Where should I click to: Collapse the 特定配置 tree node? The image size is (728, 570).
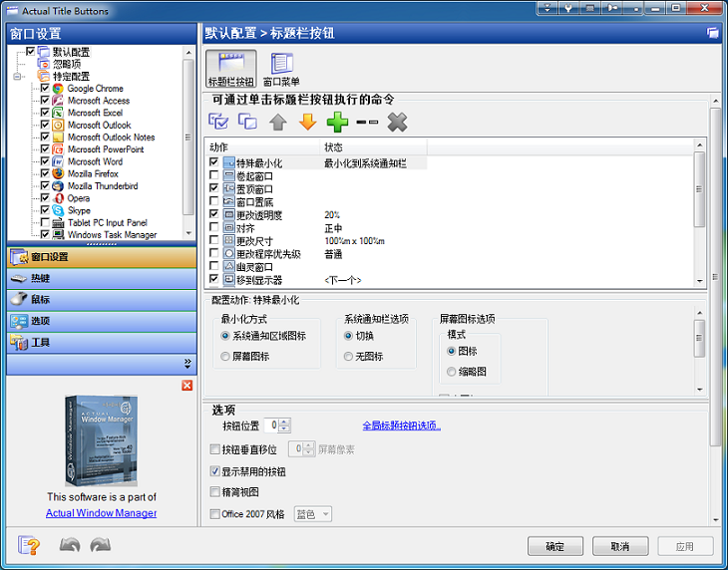point(17,76)
